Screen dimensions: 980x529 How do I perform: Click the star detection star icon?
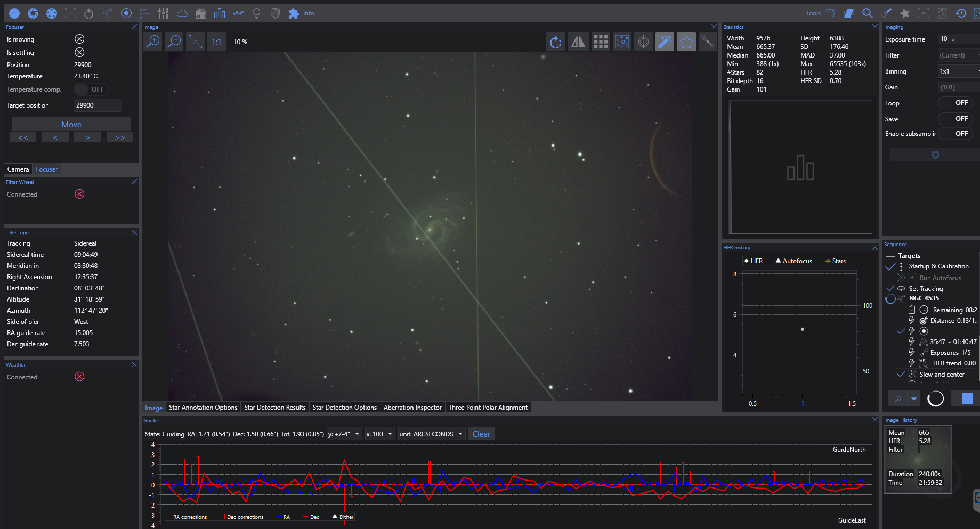(686, 42)
